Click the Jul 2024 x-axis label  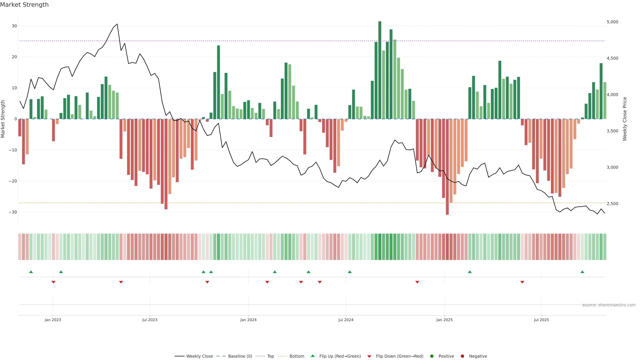pyautogui.click(x=346, y=320)
